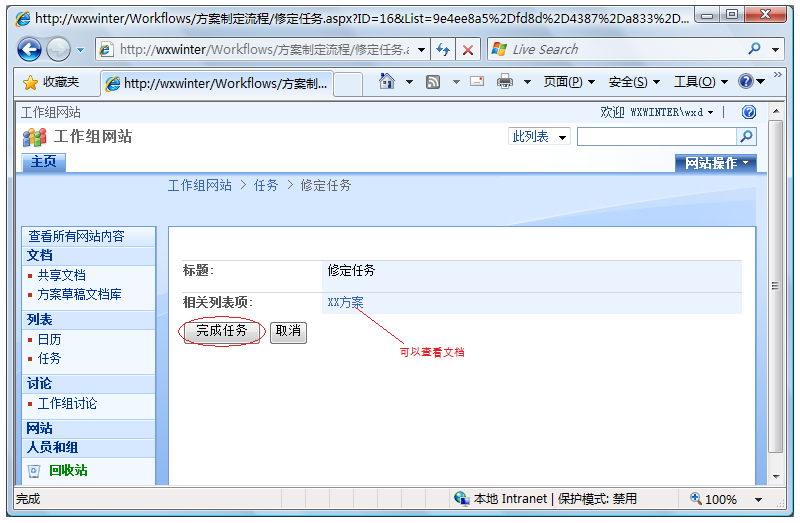Print the page with the printer icon
Viewport: 800px width, 523px height.
pos(505,82)
